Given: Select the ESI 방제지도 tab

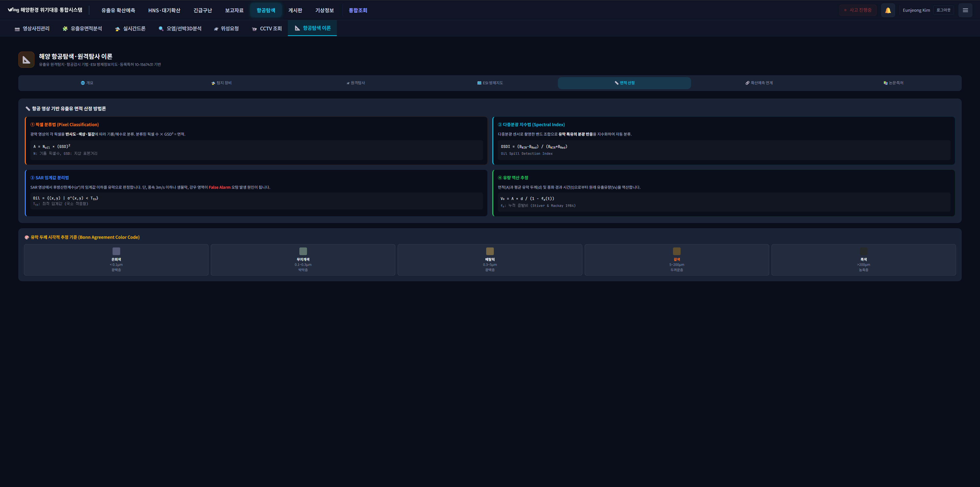Looking at the screenshot, I should click(x=490, y=83).
